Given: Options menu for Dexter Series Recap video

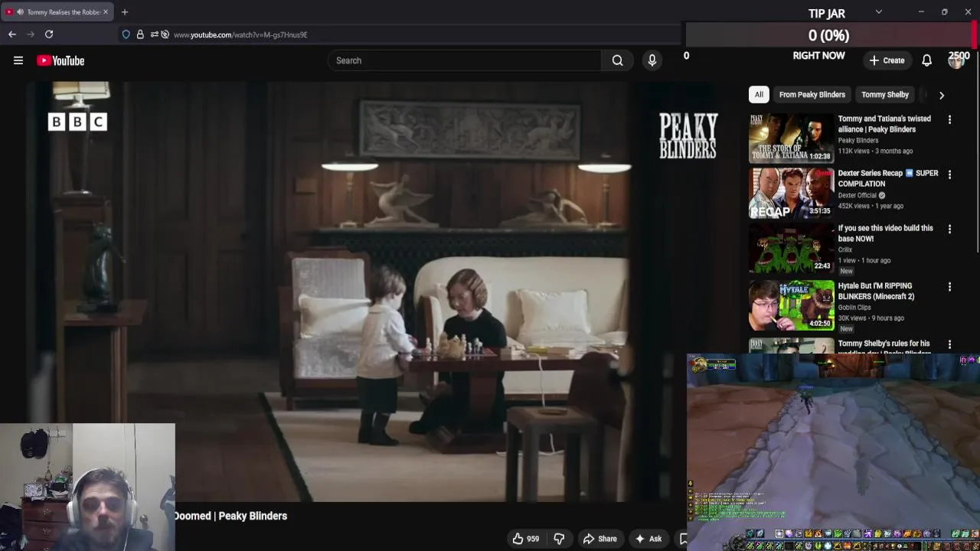Looking at the screenshot, I should pyautogui.click(x=949, y=174).
